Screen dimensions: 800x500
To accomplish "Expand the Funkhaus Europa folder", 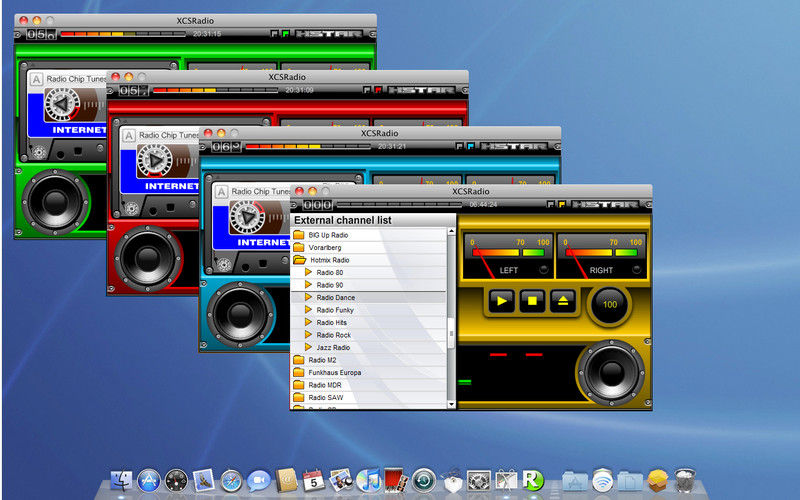I will tap(299, 372).
